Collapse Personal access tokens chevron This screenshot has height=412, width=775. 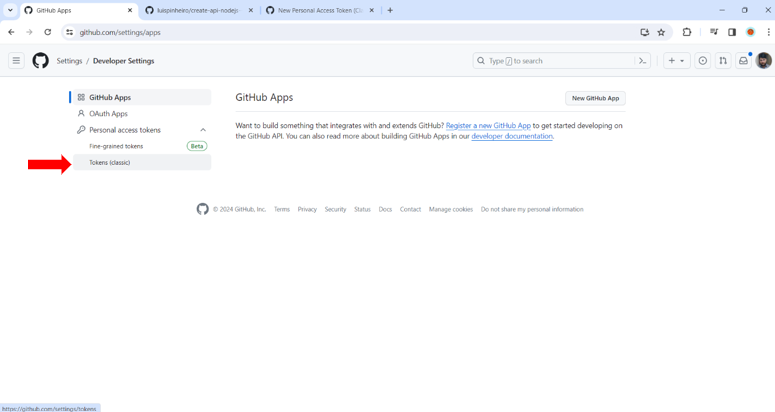pyautogui.click(x=203, y=130)
